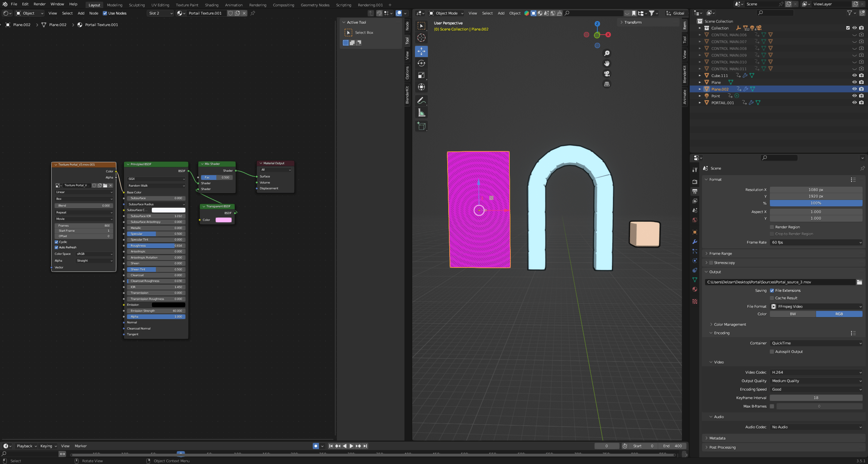Expand the Frame Range panel
Image resolution: width=868 pixels, height=464 pixels.
click(x=721, y=254)
